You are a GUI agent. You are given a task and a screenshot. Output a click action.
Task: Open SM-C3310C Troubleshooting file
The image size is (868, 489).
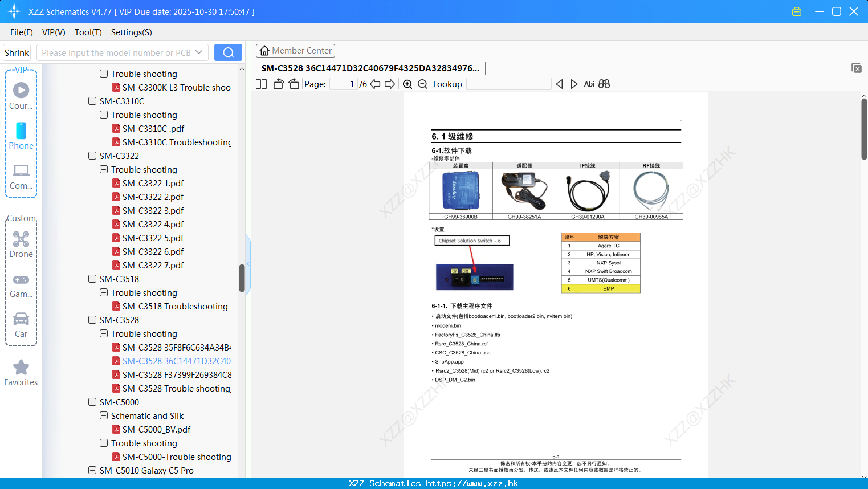click(x=172, y=142)
